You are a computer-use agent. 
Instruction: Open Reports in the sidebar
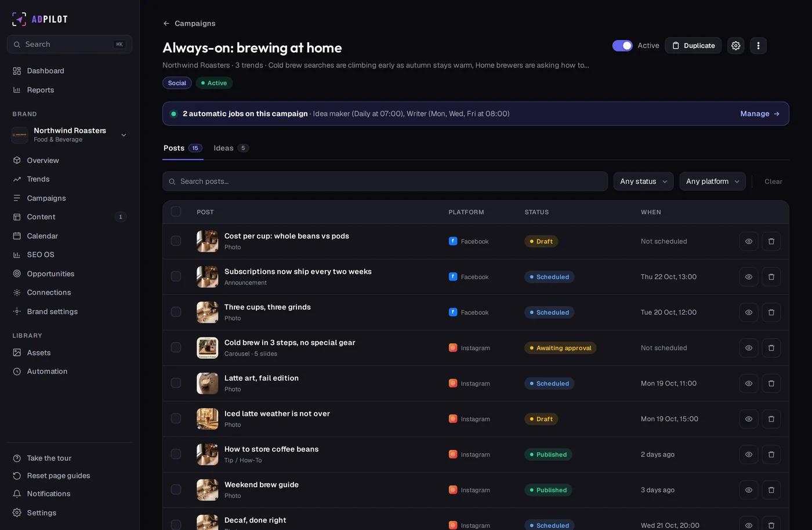70,90
